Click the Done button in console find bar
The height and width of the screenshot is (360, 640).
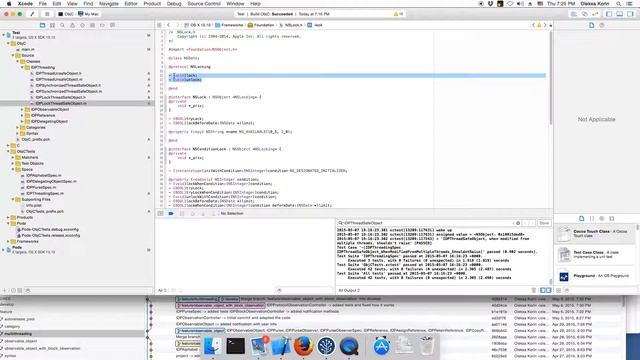click(x=544, y=223)
